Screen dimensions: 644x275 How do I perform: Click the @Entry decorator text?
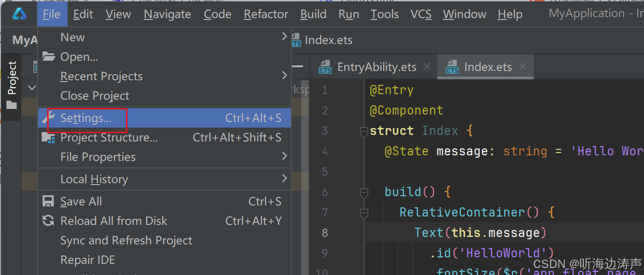(391, 90)
